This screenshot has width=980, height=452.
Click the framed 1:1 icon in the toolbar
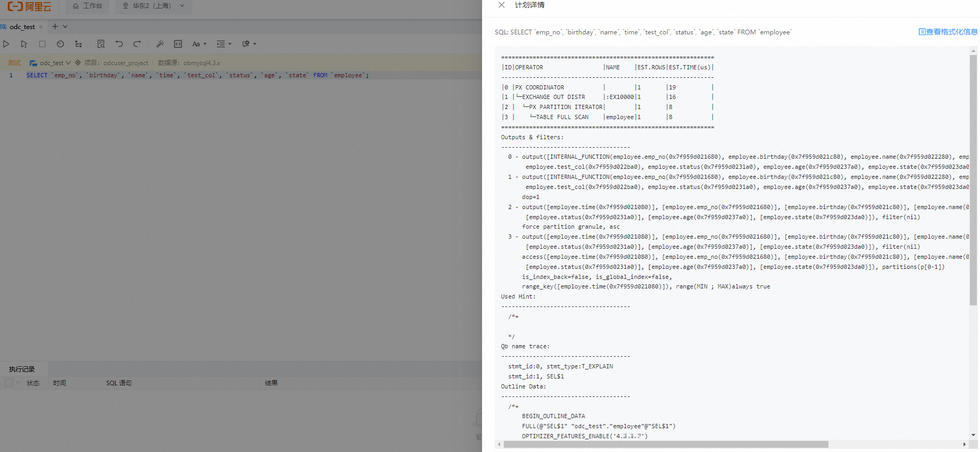click(178, 44)
